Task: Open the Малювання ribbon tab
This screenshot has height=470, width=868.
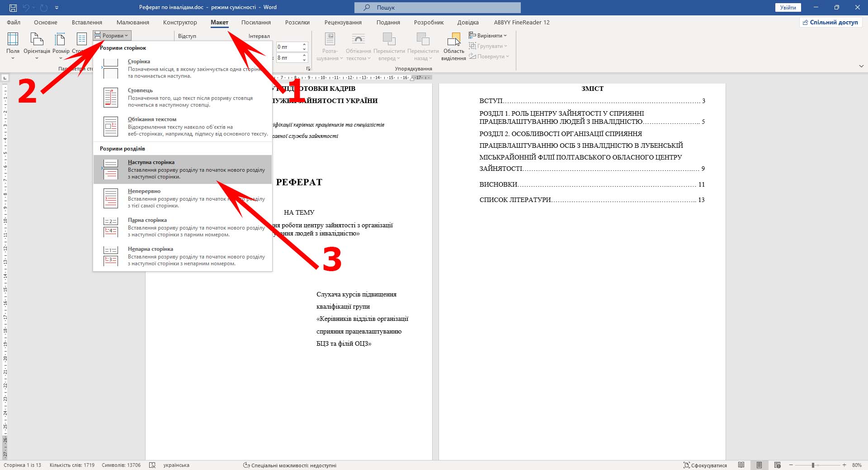Action: click(x=133, y=22)
